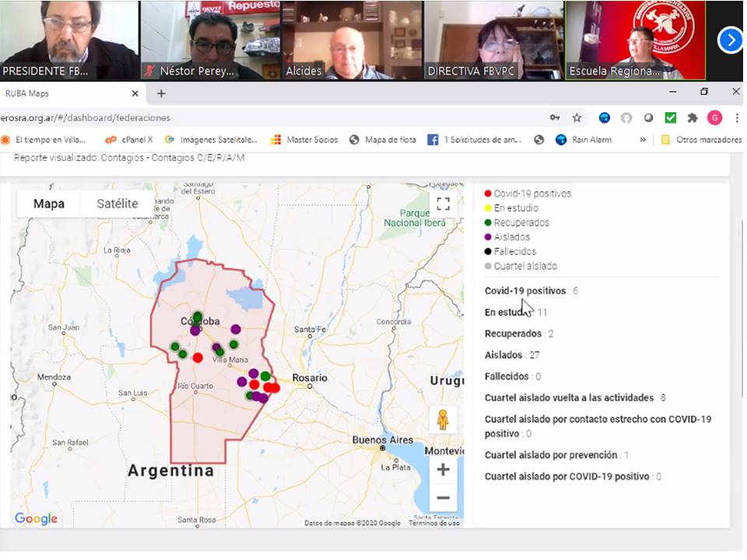Click Recuperados green legend dot

488,223
